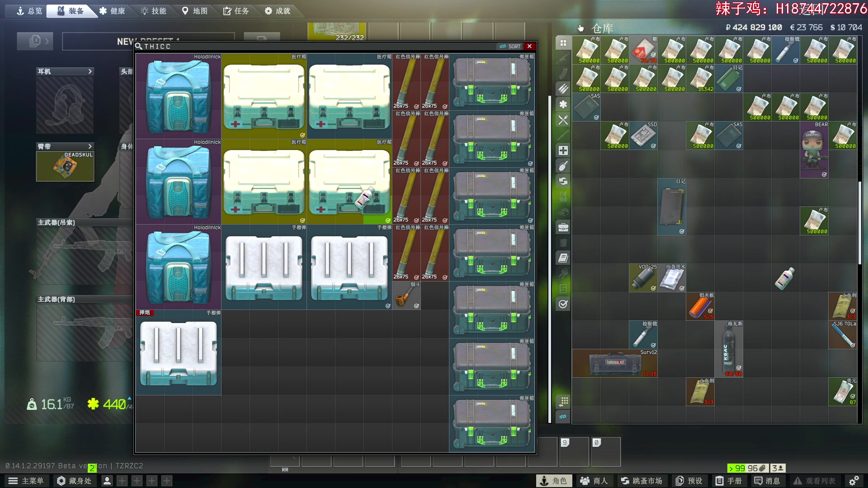Expand the 臂带 slot chevron
Screen dimensions: 868x488
pyautogui.click(x=90, y=146)
